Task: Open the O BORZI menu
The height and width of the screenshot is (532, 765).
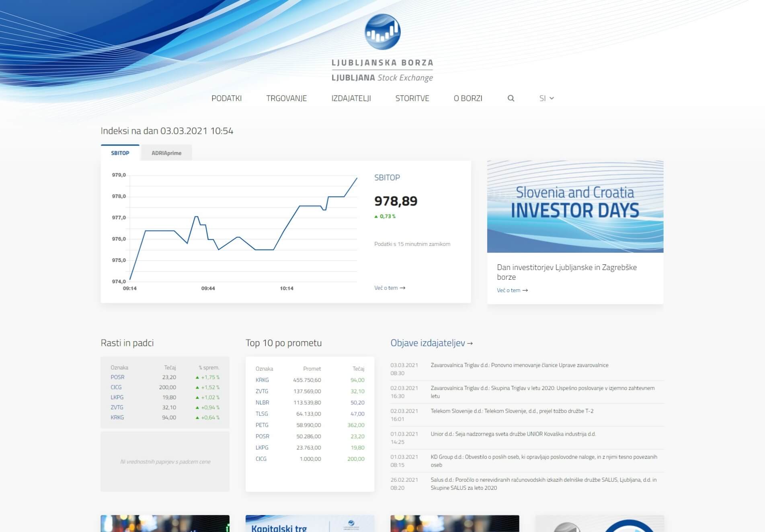Action: coord(468,98)
